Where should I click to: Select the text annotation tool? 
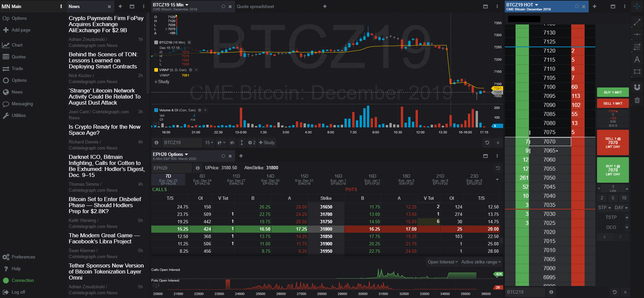[637, 59]
